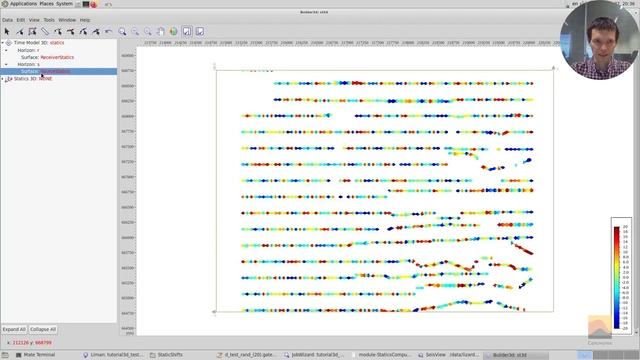Click the pick point tool beside the arrow
Image resolution: width=640 pixels, height=360 pixels.
click(x=20, y=31)
